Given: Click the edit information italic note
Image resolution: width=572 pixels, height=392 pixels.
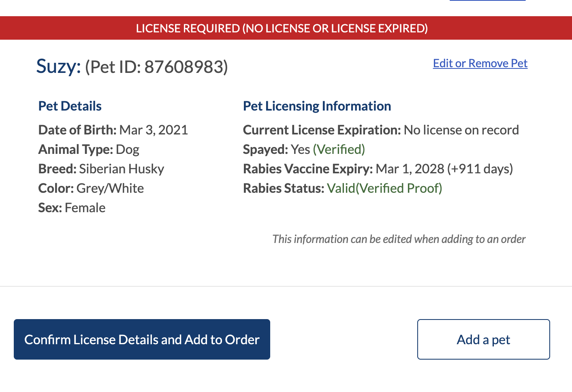Looking at the screenshot, I should (x=399, y=239).
